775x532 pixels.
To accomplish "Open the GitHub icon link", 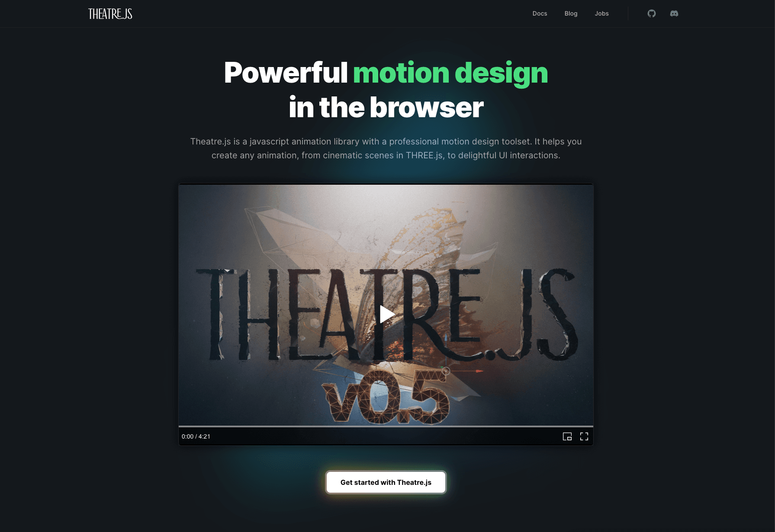I will coord(651,13).
